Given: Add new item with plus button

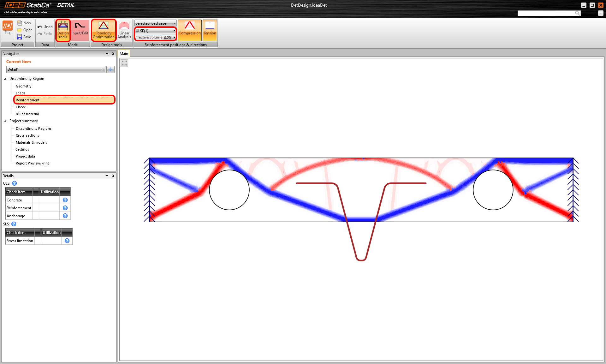Looking at the screenshot, I should 110,69.
